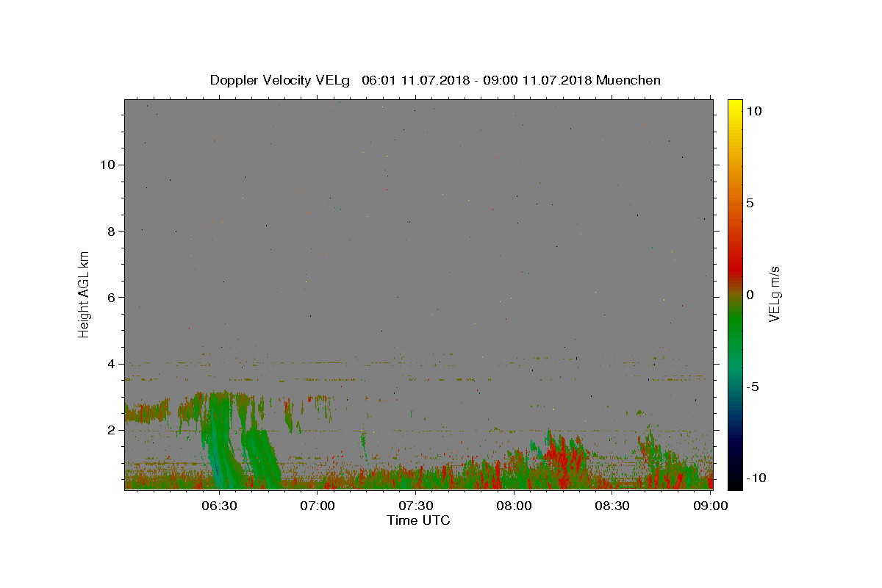Click the colorbar value '5'
The height and width of the screenshot is (588, 882).
click(750, 203)
